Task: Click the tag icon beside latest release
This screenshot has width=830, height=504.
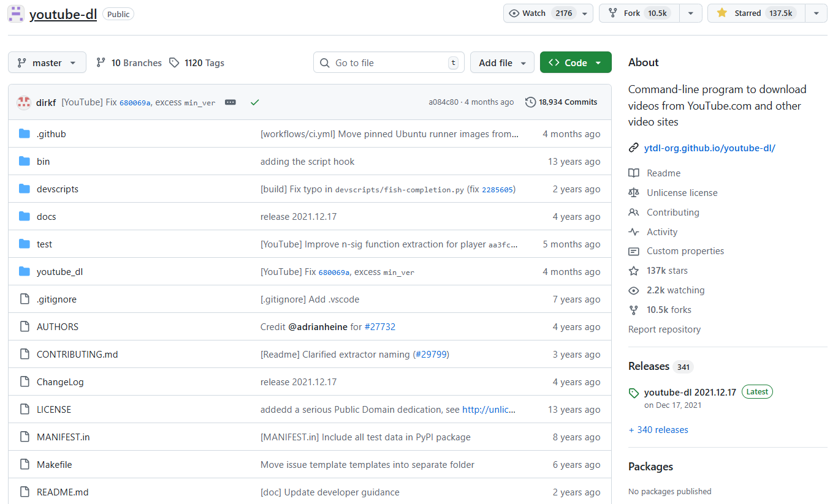Action: tap(634, 393)
